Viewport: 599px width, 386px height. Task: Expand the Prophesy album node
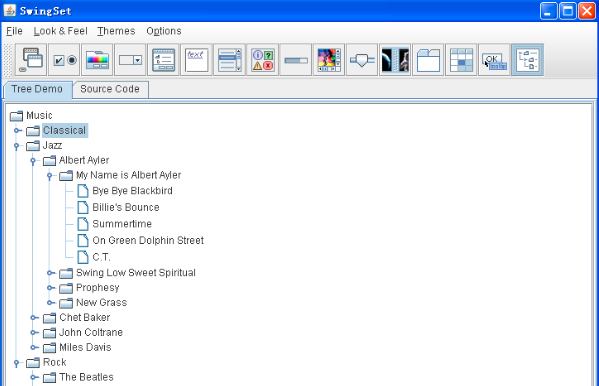(x=50, y=288)
